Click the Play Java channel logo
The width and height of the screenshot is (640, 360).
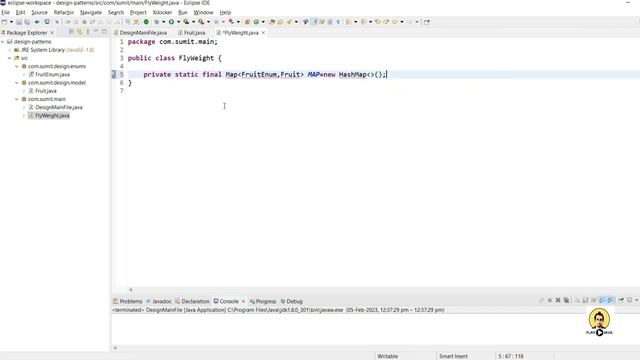(599, 322)
